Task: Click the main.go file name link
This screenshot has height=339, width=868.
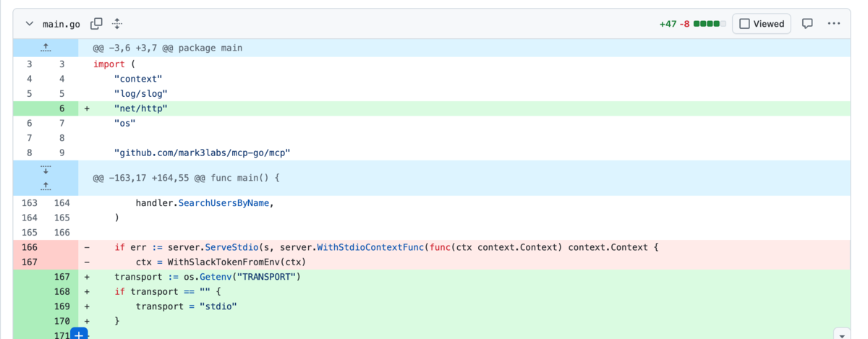Action: pos(61,24)
